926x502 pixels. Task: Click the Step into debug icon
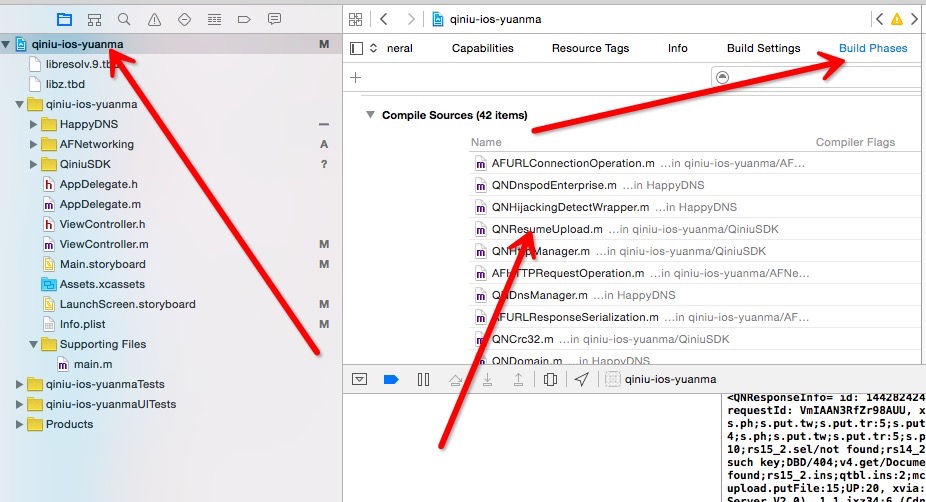487,379
